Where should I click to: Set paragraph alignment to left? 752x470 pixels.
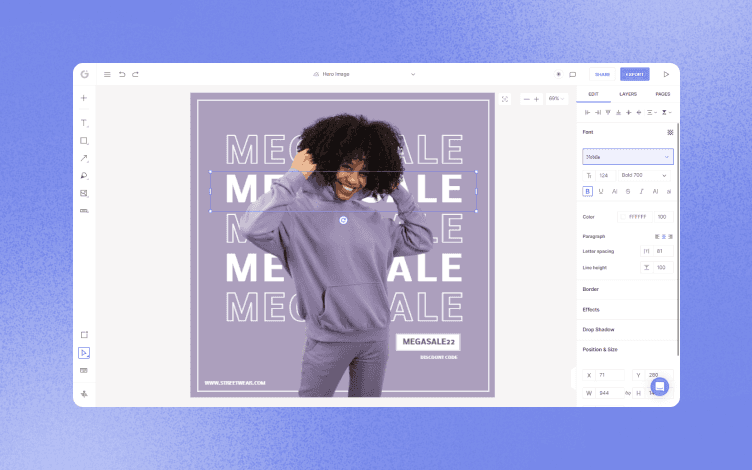[x=657, y=236]
